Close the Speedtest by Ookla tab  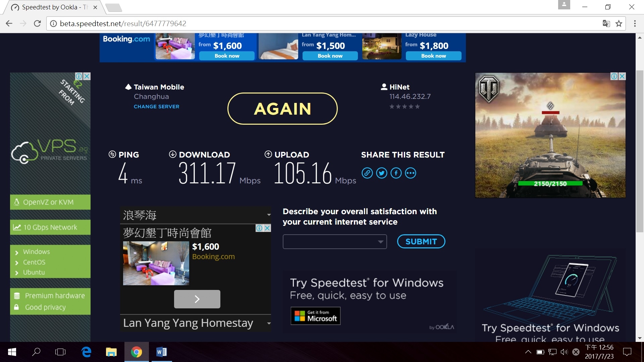(95, 7)
